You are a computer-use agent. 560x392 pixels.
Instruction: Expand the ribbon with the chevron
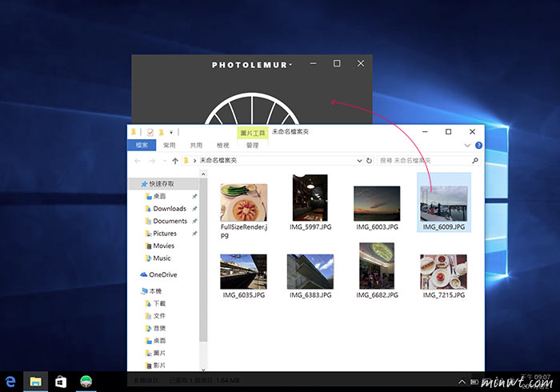coord(467,146)
